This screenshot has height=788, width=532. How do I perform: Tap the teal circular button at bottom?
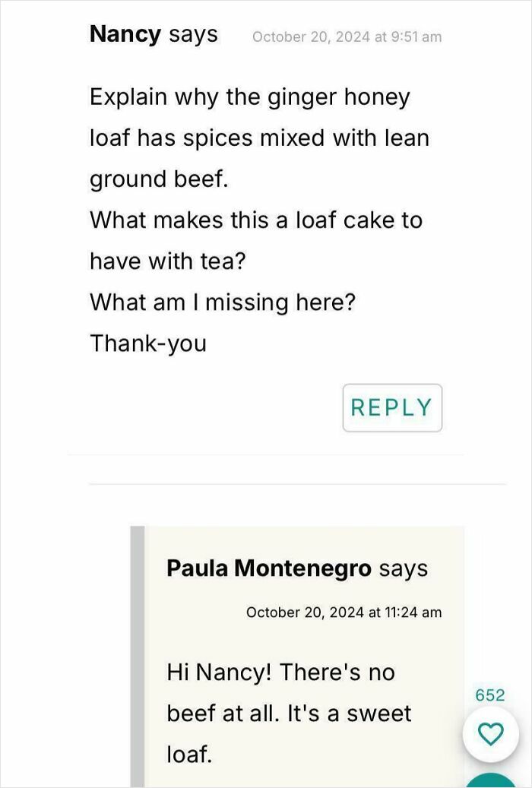pyautogui.click(x=490, y=783)
